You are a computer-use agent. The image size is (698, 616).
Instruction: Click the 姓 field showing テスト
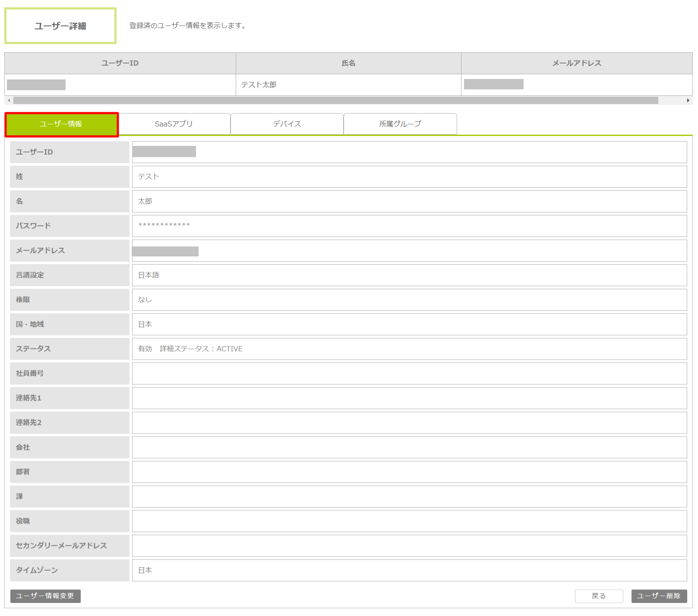(409, 177)
